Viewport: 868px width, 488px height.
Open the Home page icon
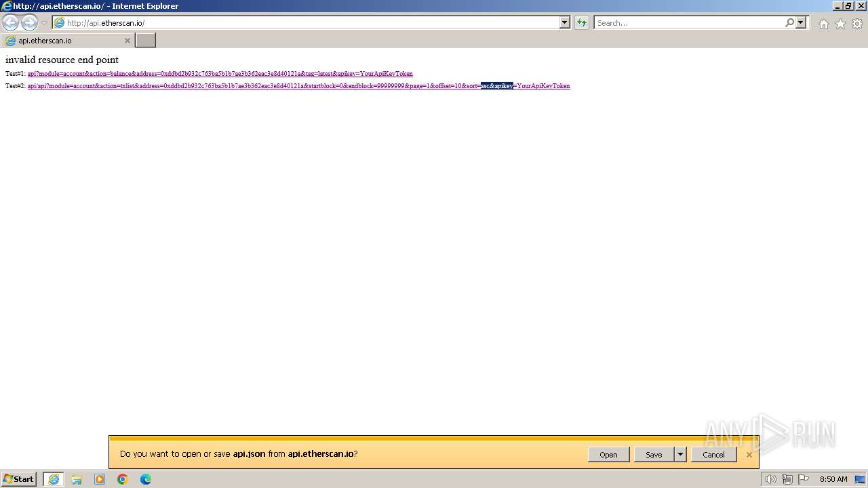(x=823, y=24)
